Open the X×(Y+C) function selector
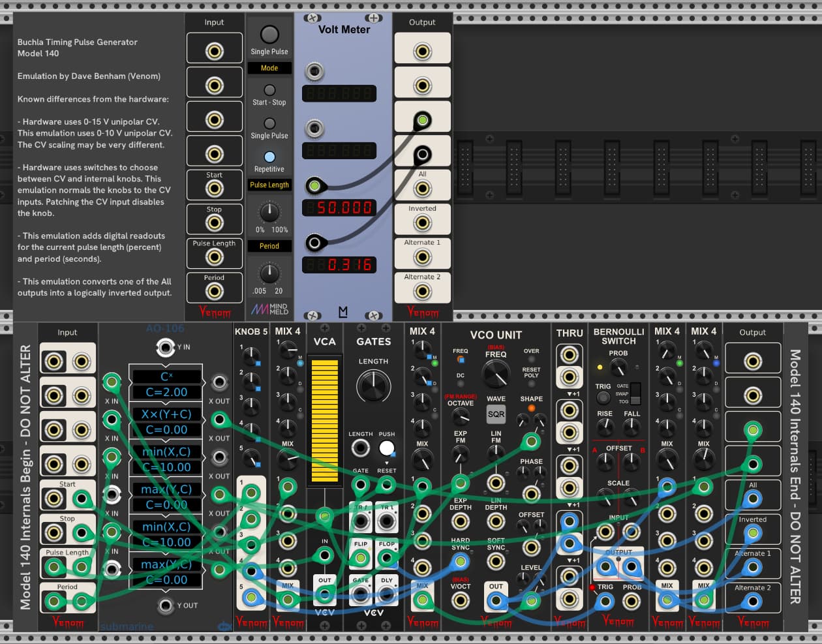The width and height of the screenshot is (822, 644). coord(166,414)
